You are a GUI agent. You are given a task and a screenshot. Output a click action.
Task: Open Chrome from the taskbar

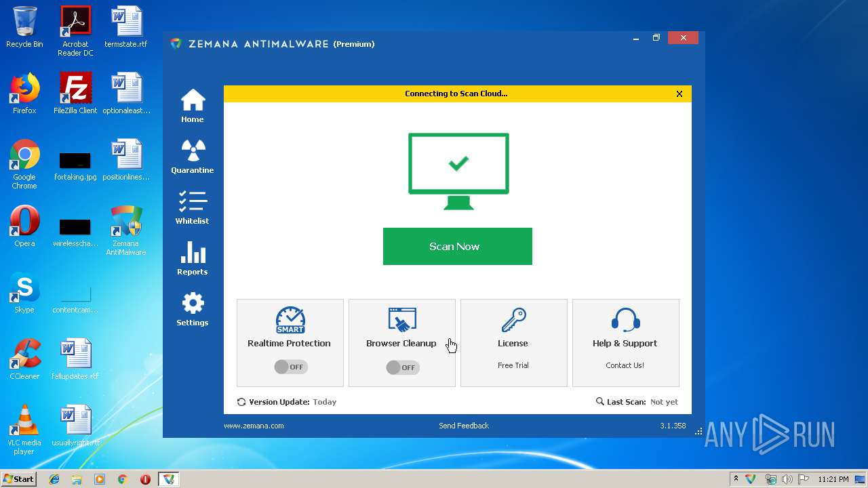point(123,479)
